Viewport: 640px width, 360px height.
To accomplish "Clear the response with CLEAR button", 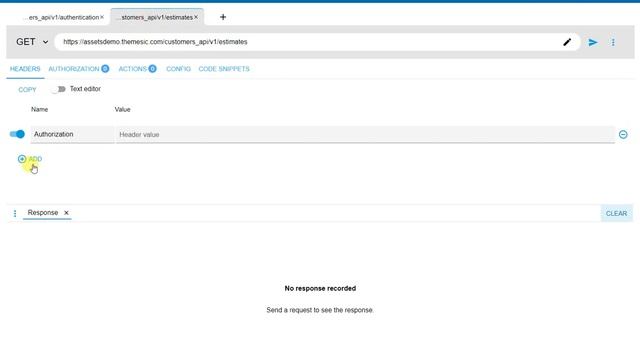I will pos(616,213).
